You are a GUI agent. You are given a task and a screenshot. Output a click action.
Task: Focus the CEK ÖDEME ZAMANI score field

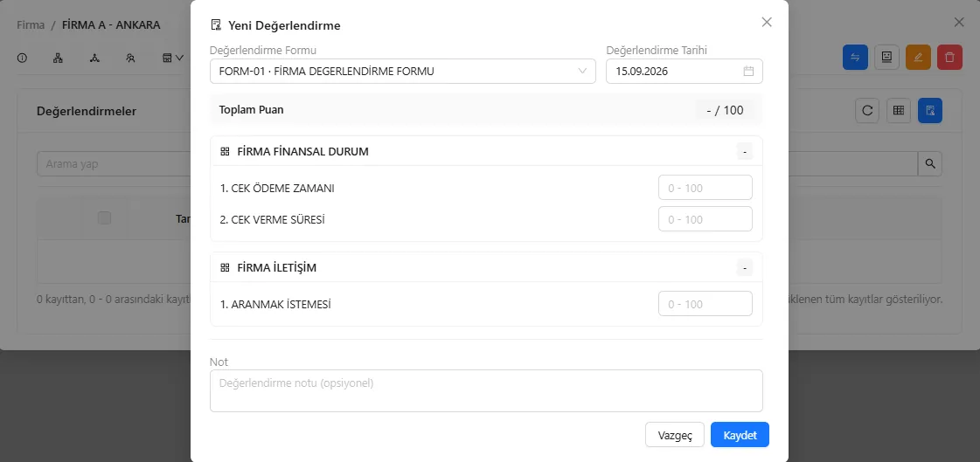(x=705, y=188)
